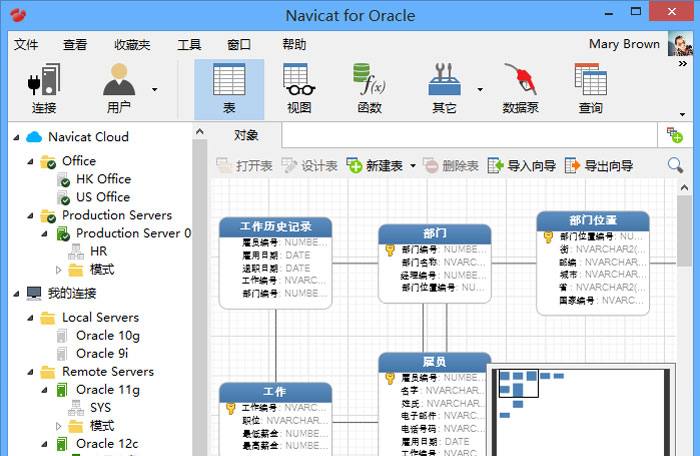Click the 导出向导 button

point(599,166)
